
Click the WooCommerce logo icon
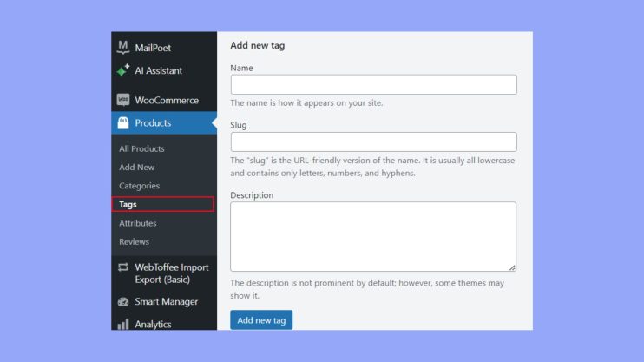click(x=123, y=100)
